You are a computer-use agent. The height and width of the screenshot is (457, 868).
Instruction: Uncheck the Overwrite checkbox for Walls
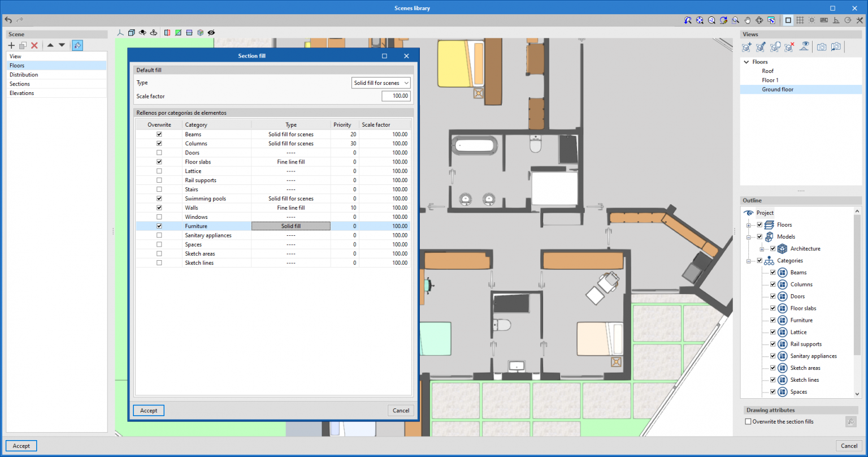tap(159, 208)
